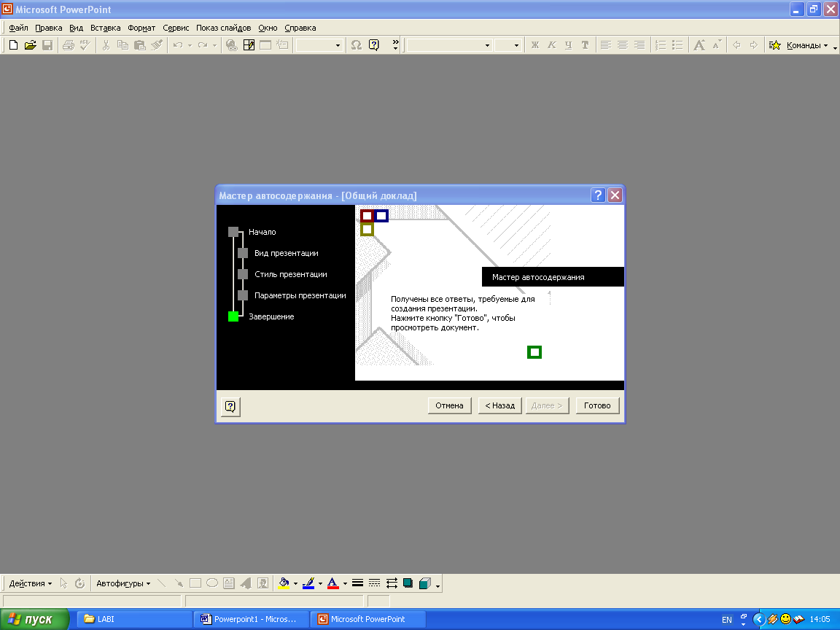
Task: Click the Готово button
Action: [597, 405]
